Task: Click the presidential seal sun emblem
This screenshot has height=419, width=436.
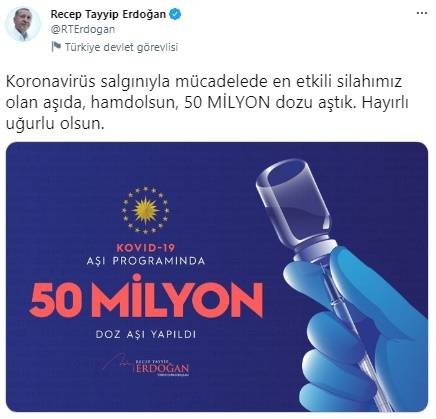Action: [x=145, y=210]
